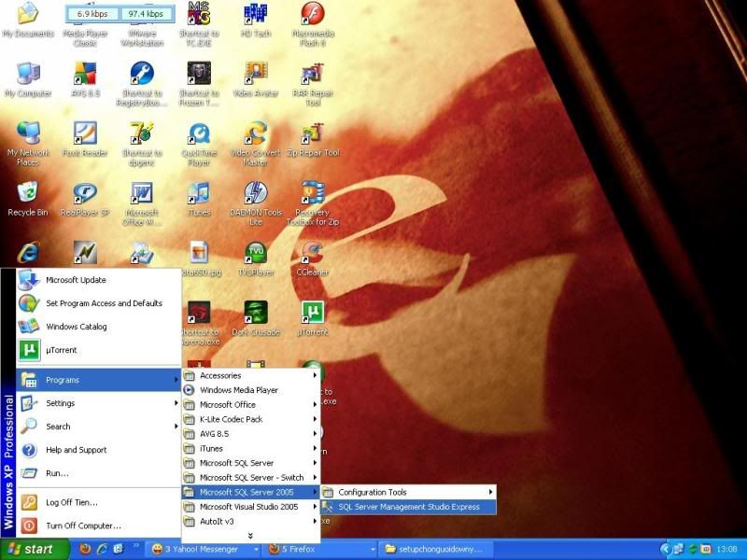The image size is (747, 560).
Task: Switch to setupchonguoidowny folder taskbar button
Action: coord(436,550)
